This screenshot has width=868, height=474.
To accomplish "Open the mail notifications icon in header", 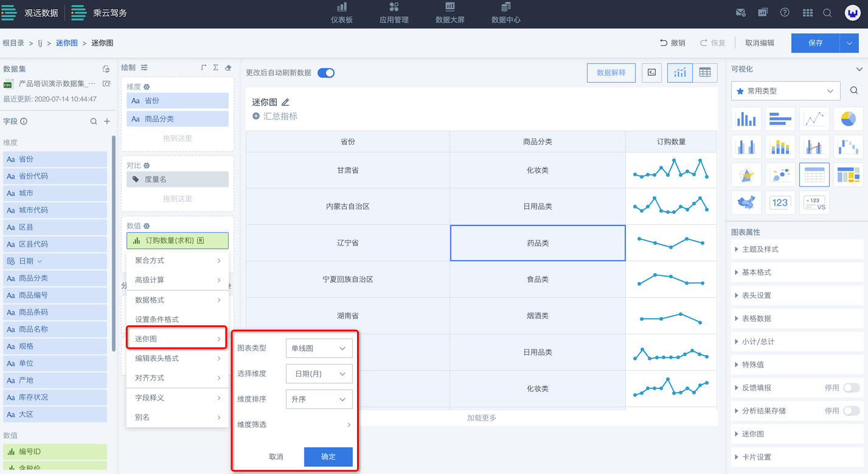I will 740,13.
